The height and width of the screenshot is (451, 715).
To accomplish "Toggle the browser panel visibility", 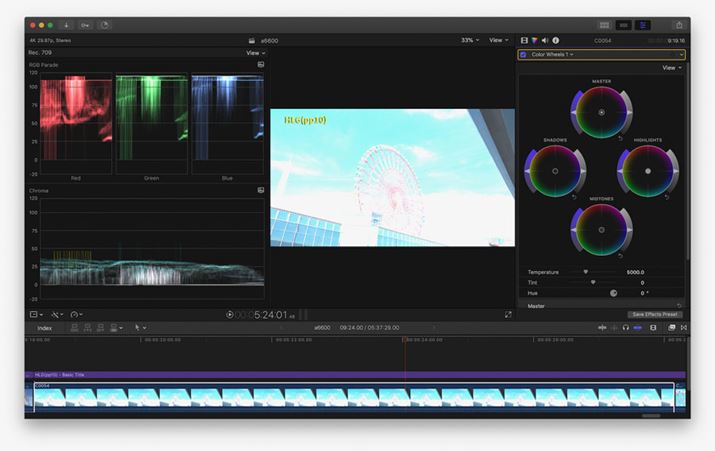I will [604, 24].
